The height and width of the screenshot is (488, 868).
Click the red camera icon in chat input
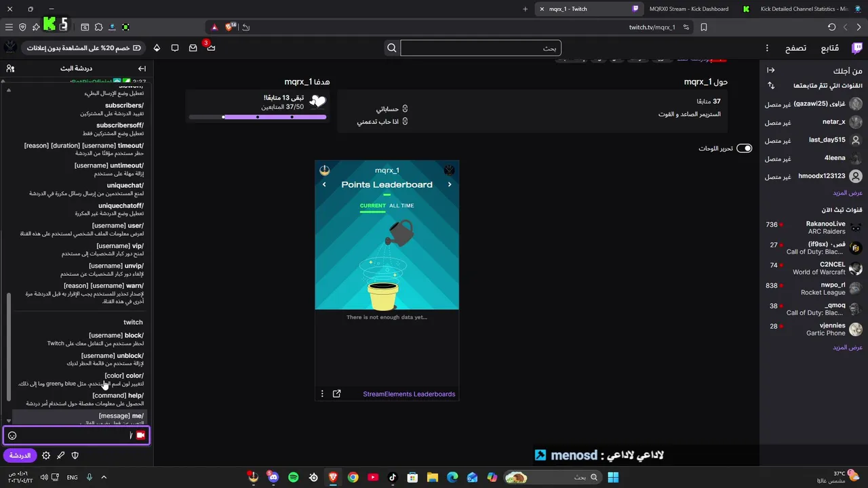(140, 435)
